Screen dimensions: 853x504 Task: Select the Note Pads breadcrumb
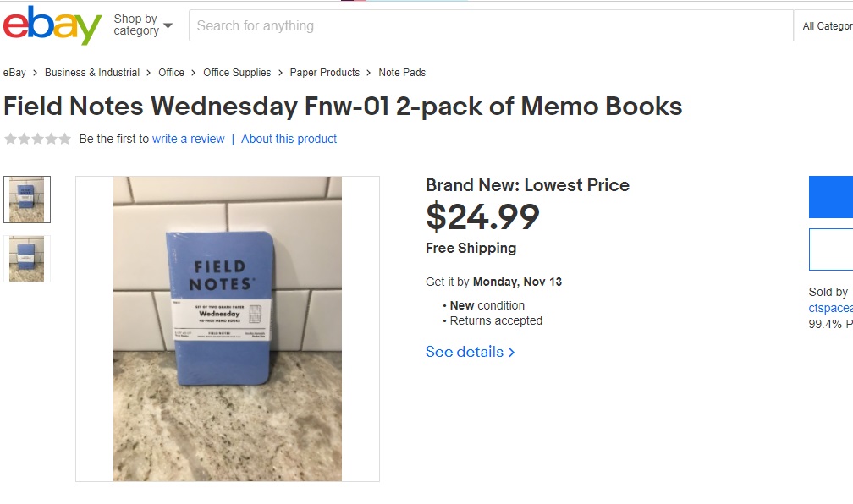402,73
